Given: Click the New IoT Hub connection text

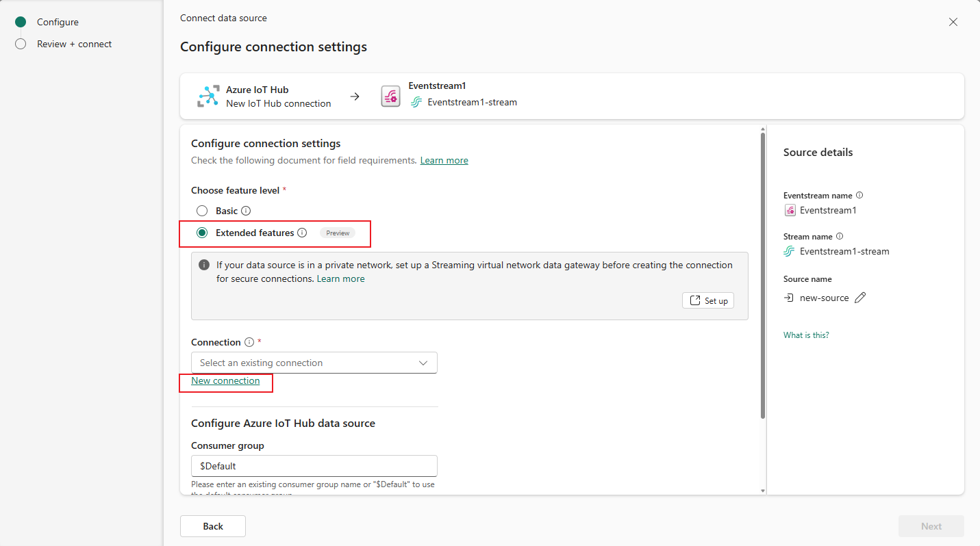Looking at the screenshot, I should [x=279, y=103].
